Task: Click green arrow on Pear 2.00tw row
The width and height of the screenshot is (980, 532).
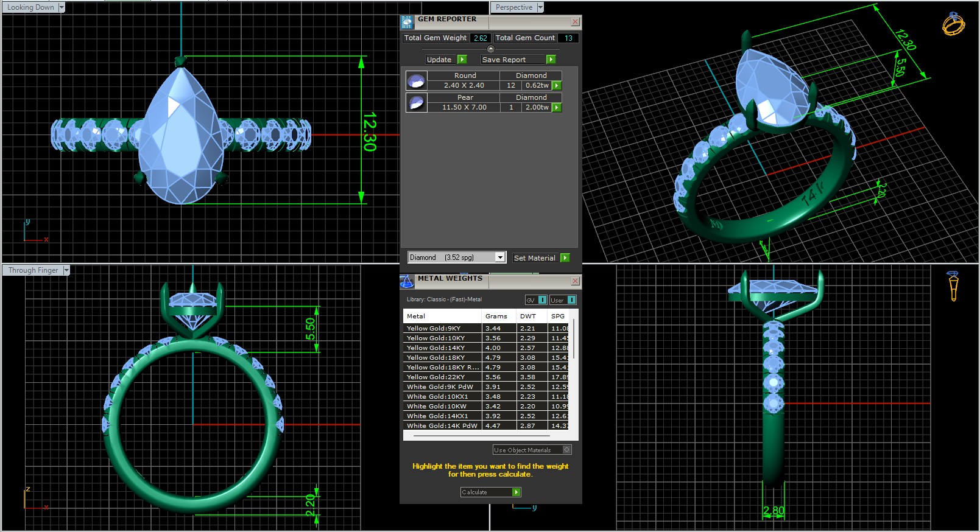Action: coord(557,108)
